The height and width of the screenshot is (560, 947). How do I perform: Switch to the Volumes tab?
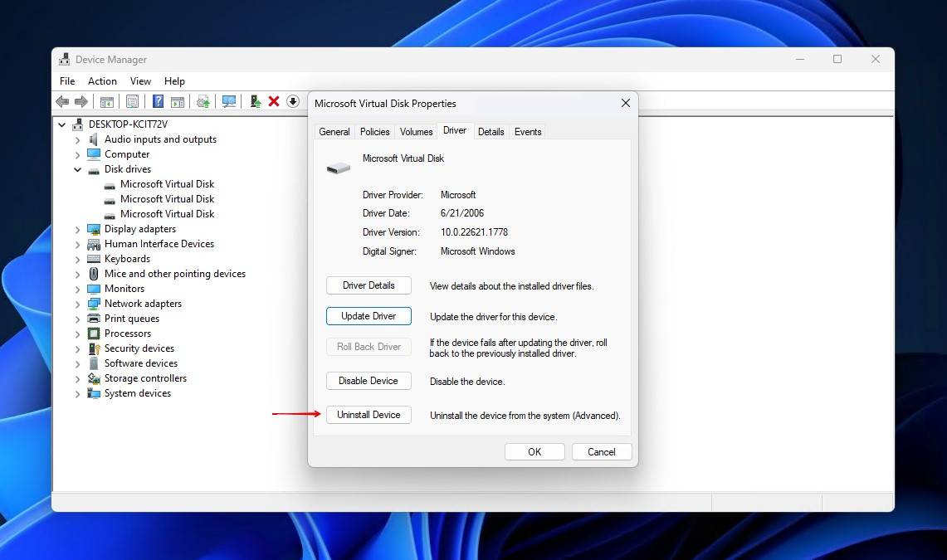(x=416, y=132)
